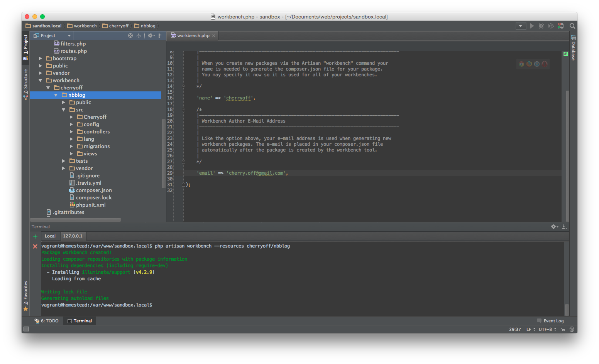Switch to Local terminal tab
This screenshot has height=364, width=599.
[50, 236]
